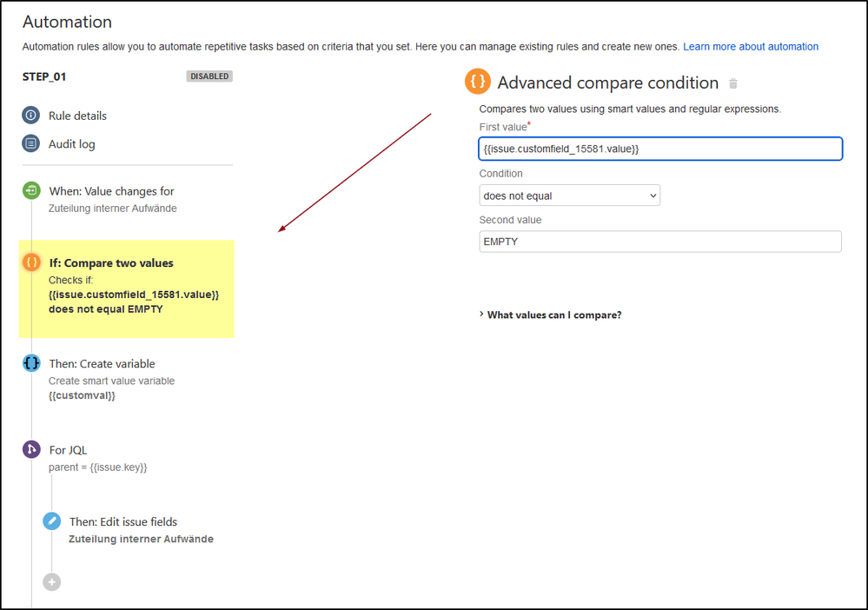Open Rule details

click(77, 116)
